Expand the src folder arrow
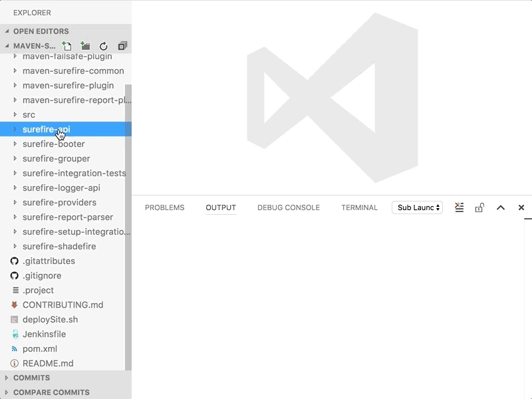Screen dimensions: 532x399 (x=15, y=114)
